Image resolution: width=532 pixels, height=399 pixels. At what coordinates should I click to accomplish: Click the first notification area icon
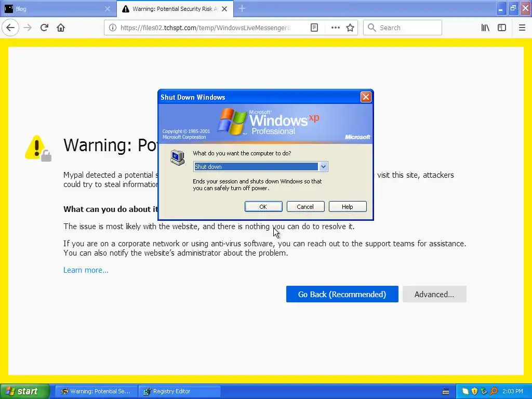pos(465,391)
